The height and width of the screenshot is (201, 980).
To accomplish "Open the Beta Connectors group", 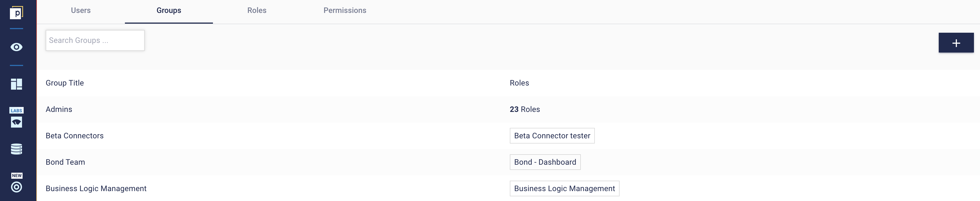I will click(x=75, y=136).
